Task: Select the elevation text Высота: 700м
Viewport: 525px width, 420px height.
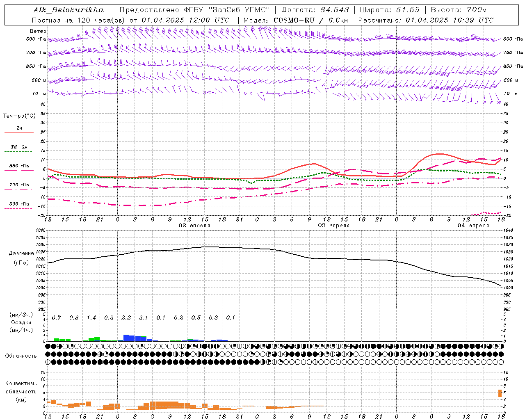Action: click(x=459, y=10)
